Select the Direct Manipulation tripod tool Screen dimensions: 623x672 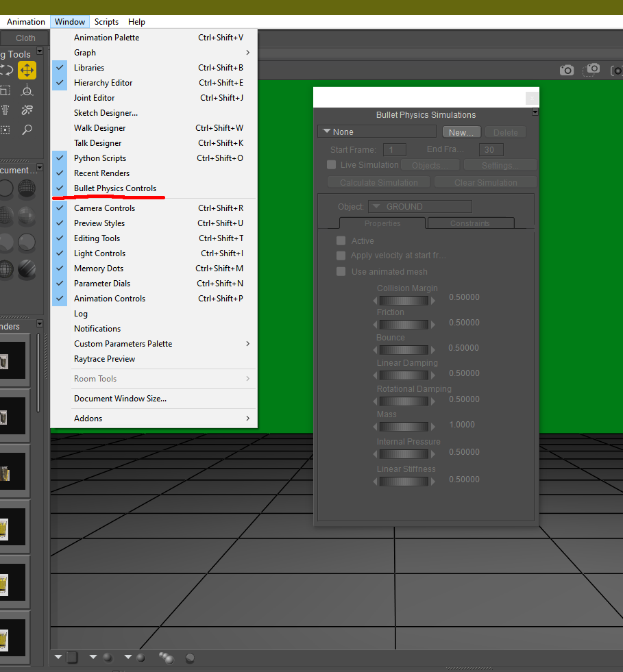[x=27, y=90]
